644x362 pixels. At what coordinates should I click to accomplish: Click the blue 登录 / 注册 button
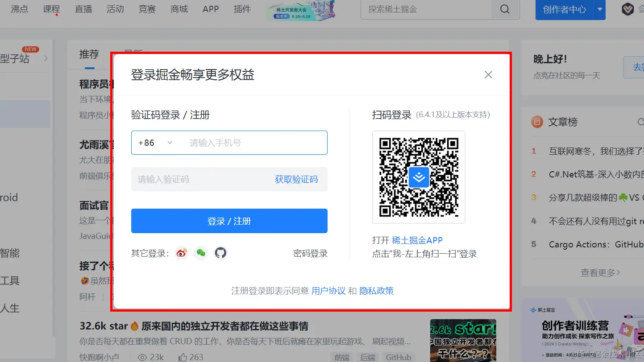[229, 221]
